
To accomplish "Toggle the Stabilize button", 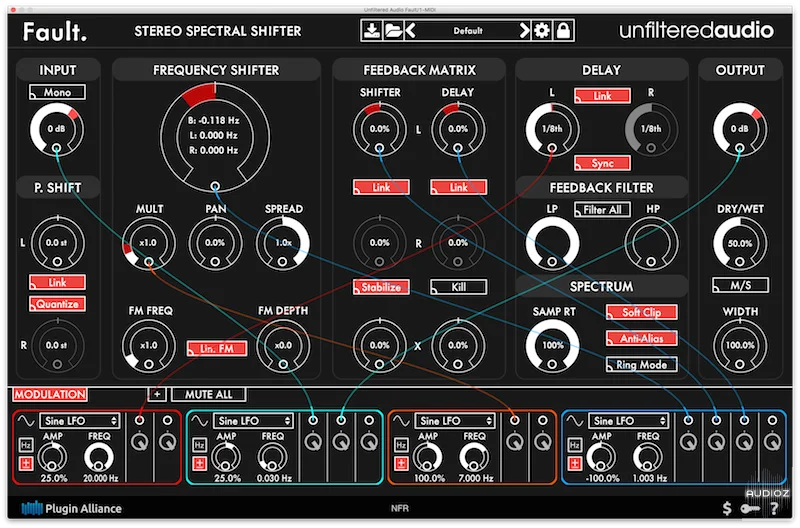I will click(381, 287).
